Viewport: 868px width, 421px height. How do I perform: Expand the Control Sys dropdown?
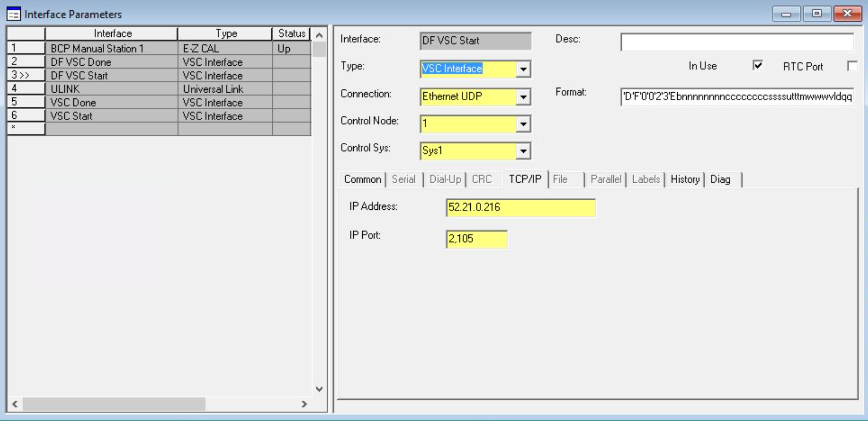click(x=523, y=151)
